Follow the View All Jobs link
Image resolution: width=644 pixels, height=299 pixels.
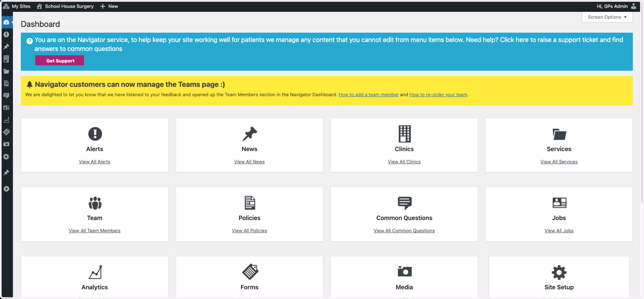(559, 231)
